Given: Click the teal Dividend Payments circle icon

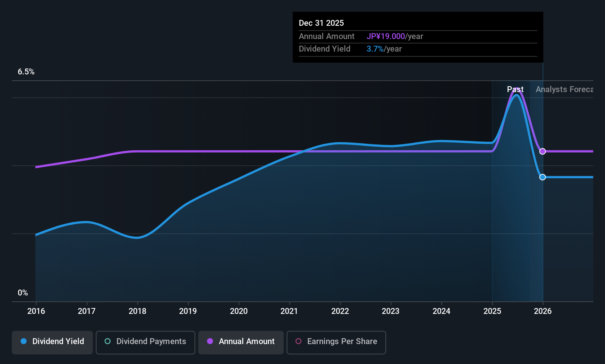Looking at the screenshot, I should click(108, 341).
